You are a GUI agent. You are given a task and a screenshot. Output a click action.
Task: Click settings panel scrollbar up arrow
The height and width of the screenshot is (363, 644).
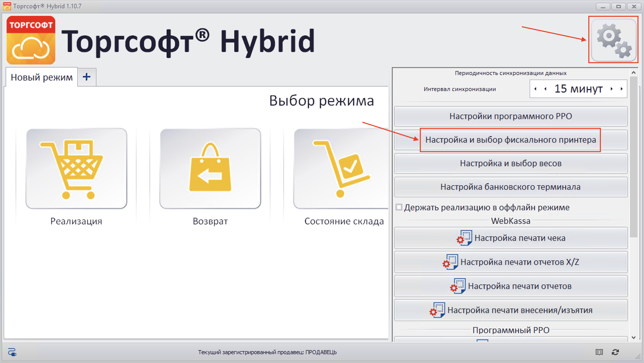coord(634,73)
